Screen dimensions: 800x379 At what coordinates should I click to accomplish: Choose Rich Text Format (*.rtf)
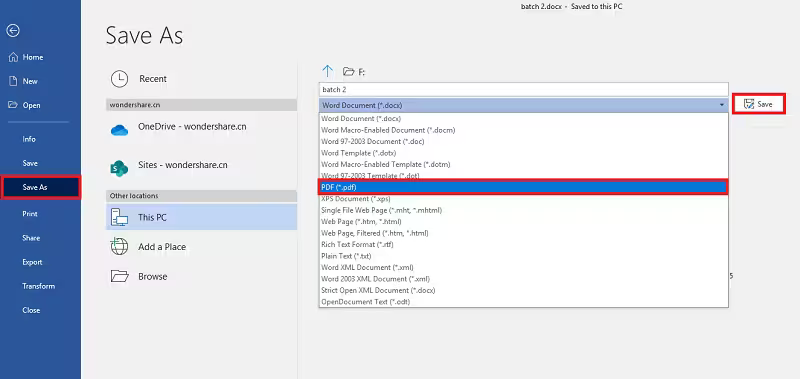click(523, 244)
